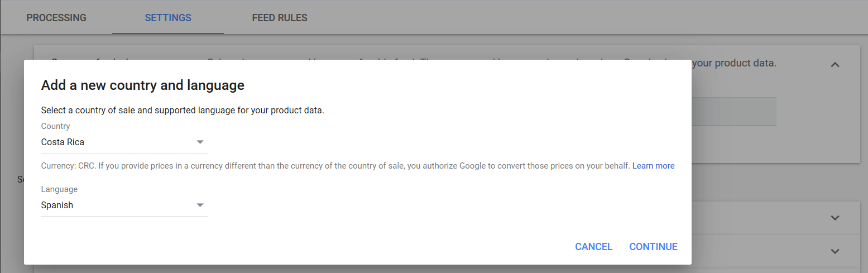Open the Language dropdown arrow

point(200,205)
